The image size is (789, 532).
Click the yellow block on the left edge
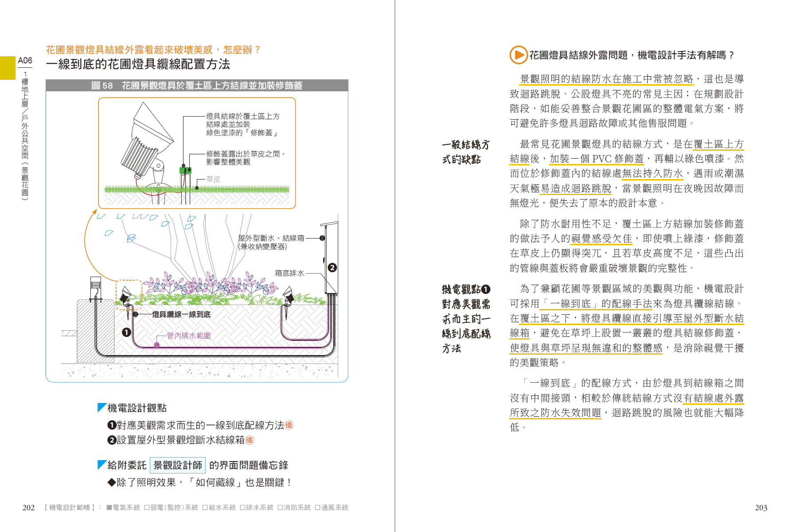(8, 68)
